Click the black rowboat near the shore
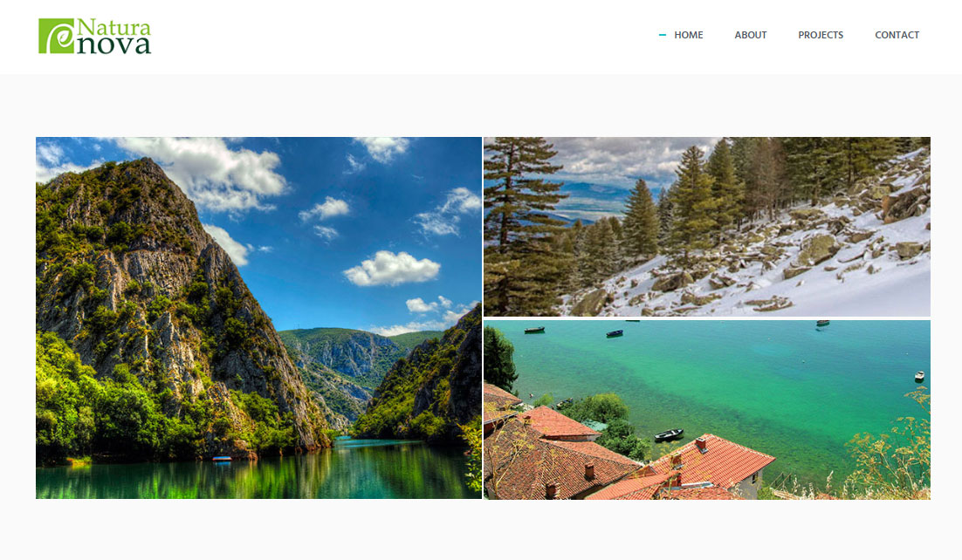This screenshot has width=962, height=560. pos(669,435)
